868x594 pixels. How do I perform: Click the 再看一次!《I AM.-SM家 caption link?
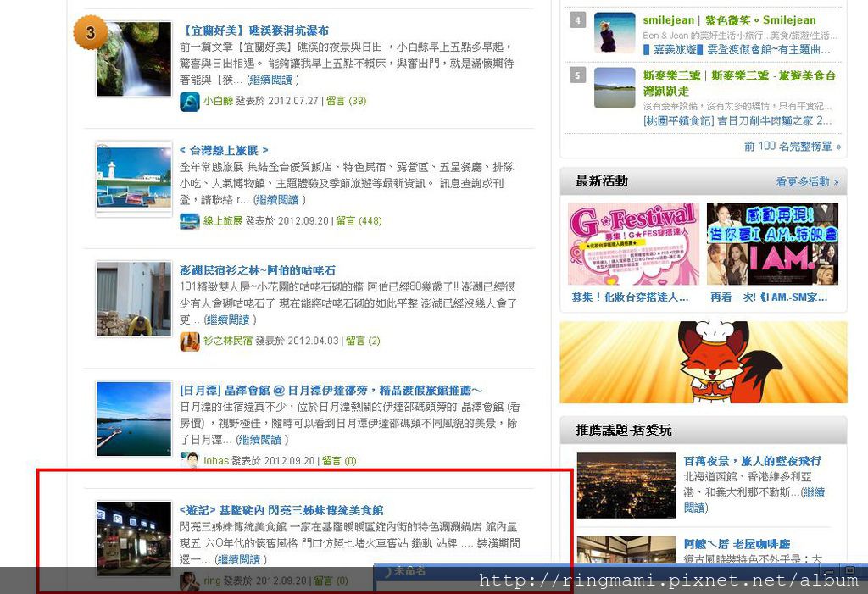(769, 297)
